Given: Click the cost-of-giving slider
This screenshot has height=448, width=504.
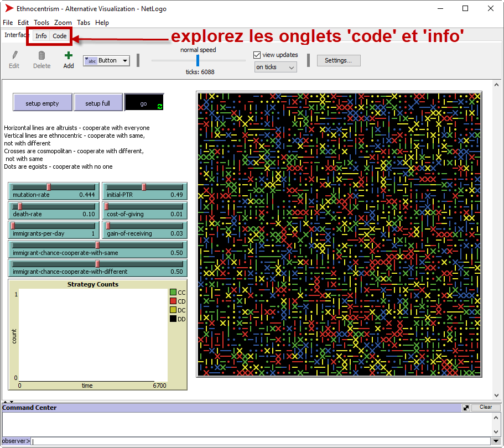Looking at the screenshot, I should click(x=144, y=210).
